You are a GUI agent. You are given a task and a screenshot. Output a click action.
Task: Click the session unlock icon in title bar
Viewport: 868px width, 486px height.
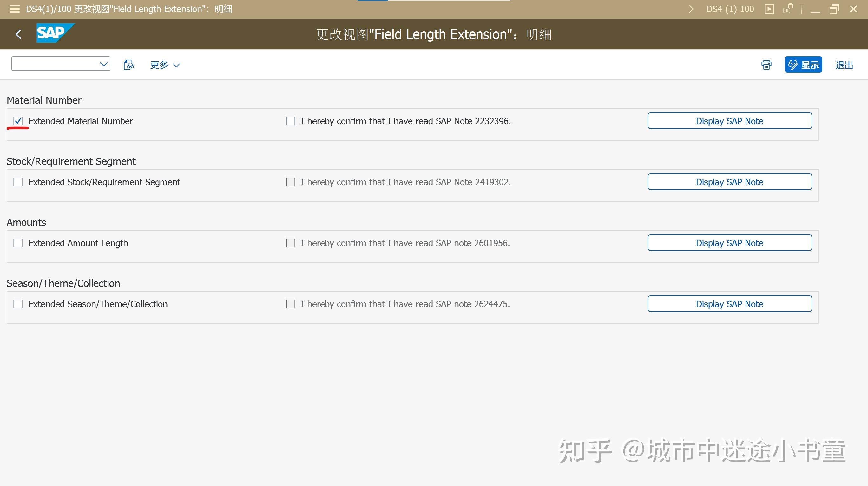coord(788,9)
